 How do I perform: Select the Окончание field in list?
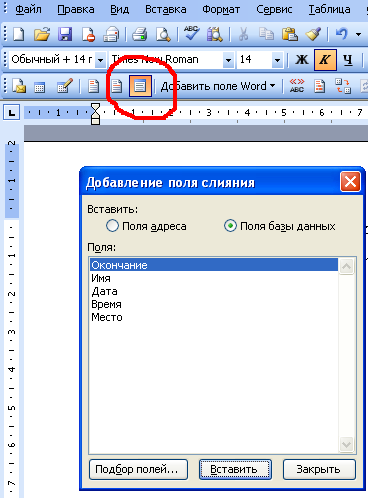point(214,265)
